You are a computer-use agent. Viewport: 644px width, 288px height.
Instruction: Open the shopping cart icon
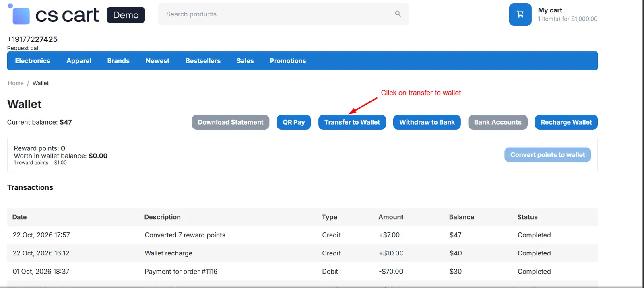(x=520, y=14)
